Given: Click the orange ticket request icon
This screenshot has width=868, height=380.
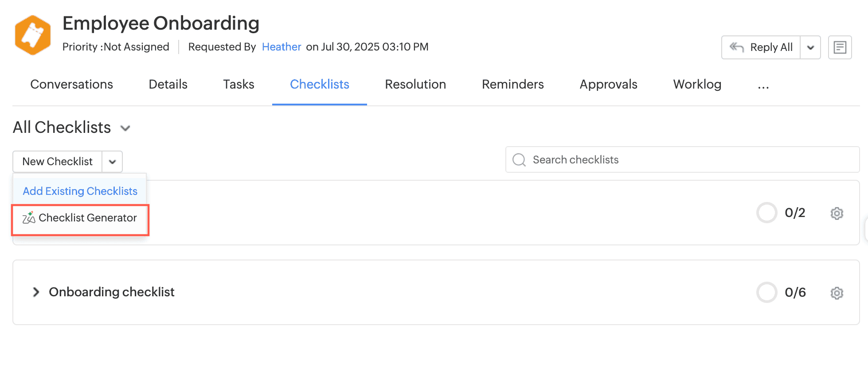Looking at the screenshot, I should 32,35.
